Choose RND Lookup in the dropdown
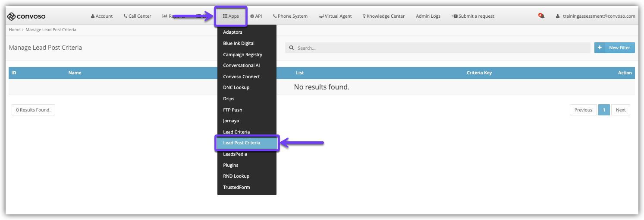 tap(247, 176)
